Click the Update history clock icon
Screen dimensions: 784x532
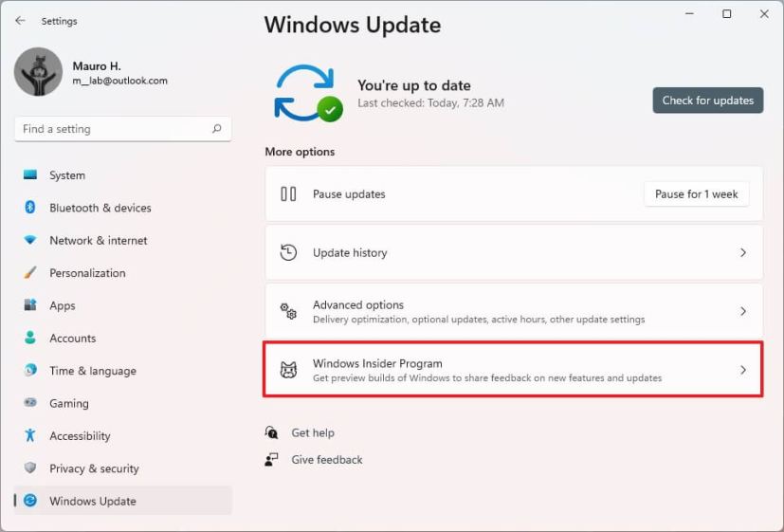tap(288, 252)
